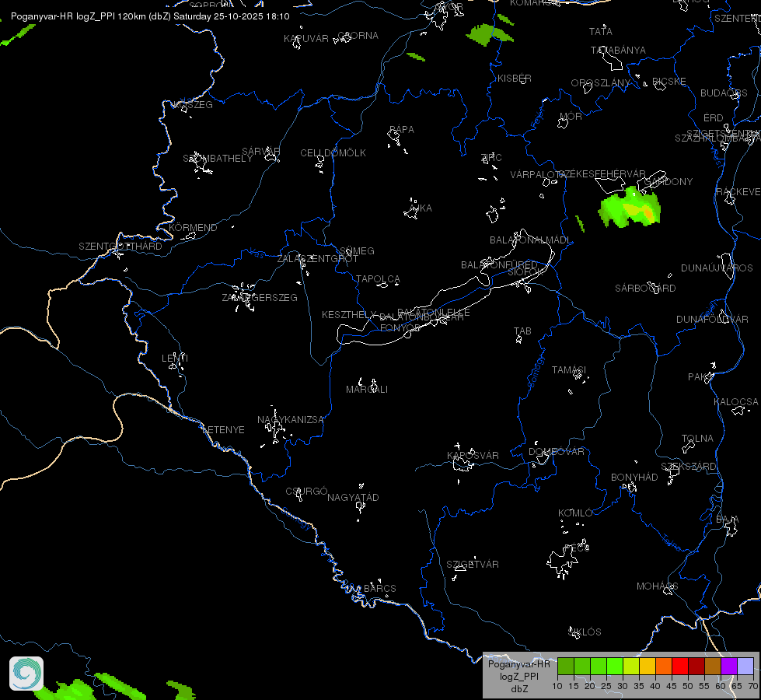The width and height of the screenshot is (761, 700).
Task: Click the SIKLÓS city label
Action: [x=585, y=632]
